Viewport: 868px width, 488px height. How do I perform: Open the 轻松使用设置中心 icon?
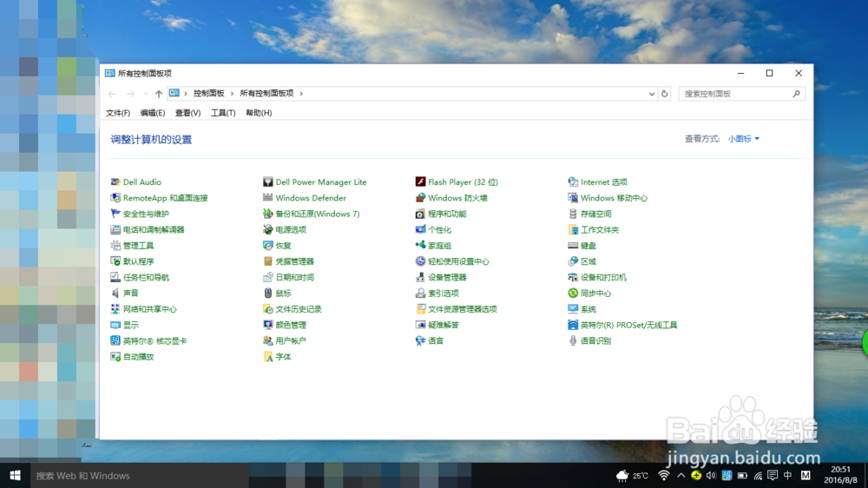[420, 261]
